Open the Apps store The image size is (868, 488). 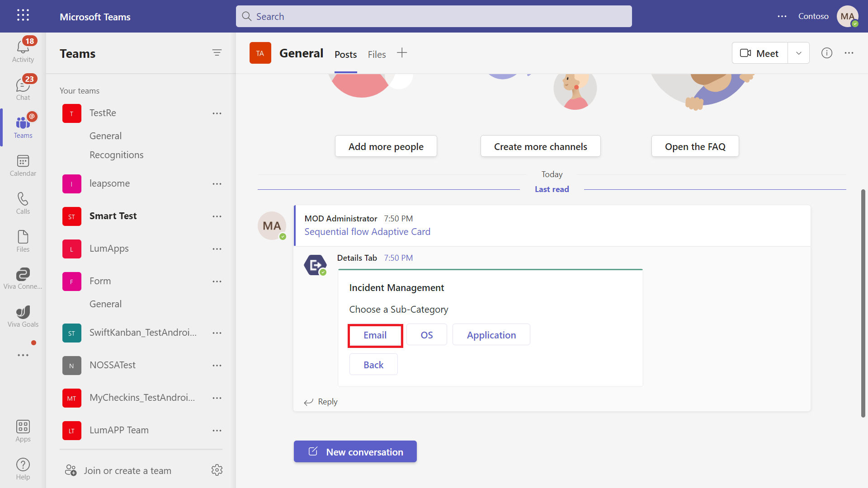click(23, 431)
